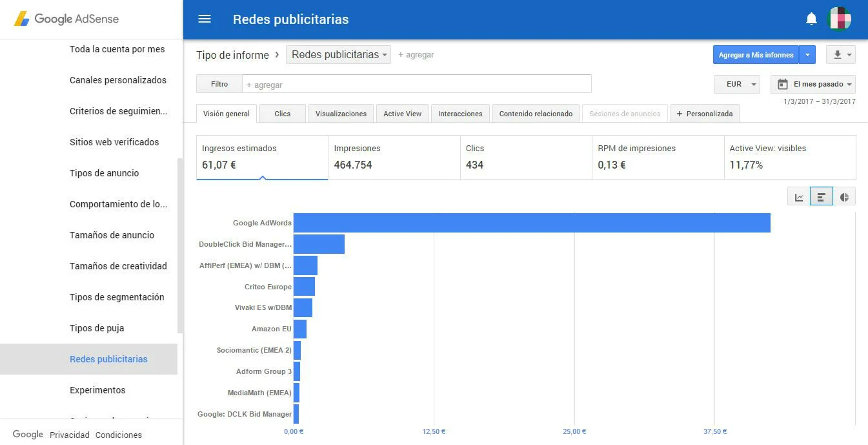Expand arrow next to Agregar a Mis informes
Screen dimensions: 868x445
coord(807,55)
